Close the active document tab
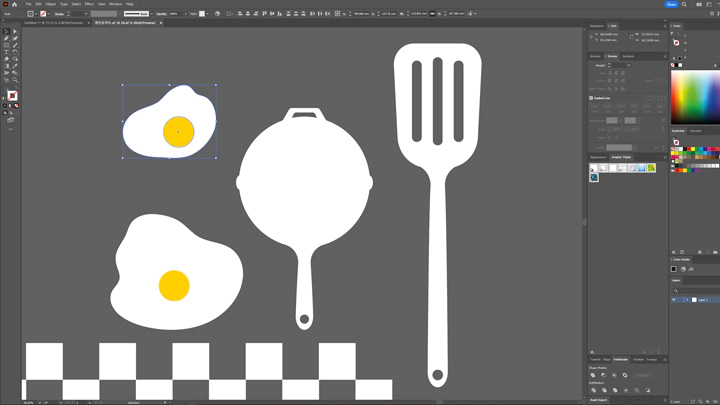The height and width of the screenshot is (405, 720). [x=161, y=23]
